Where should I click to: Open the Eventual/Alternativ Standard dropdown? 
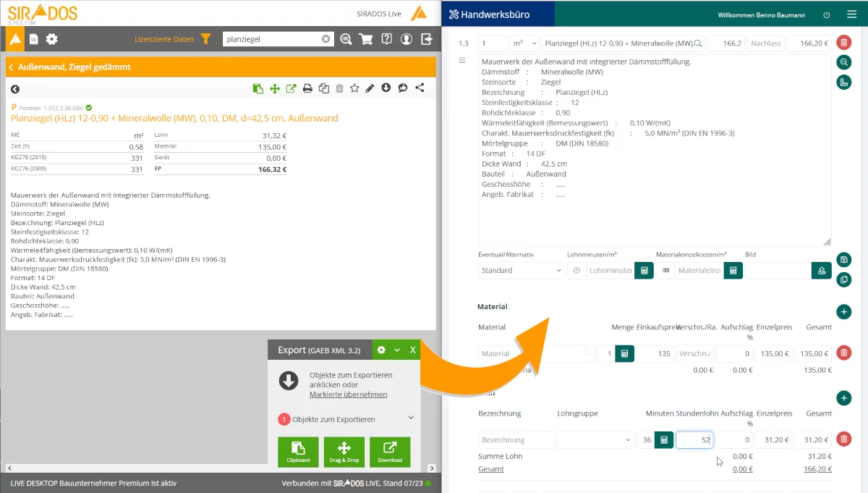tap(521, 270)
